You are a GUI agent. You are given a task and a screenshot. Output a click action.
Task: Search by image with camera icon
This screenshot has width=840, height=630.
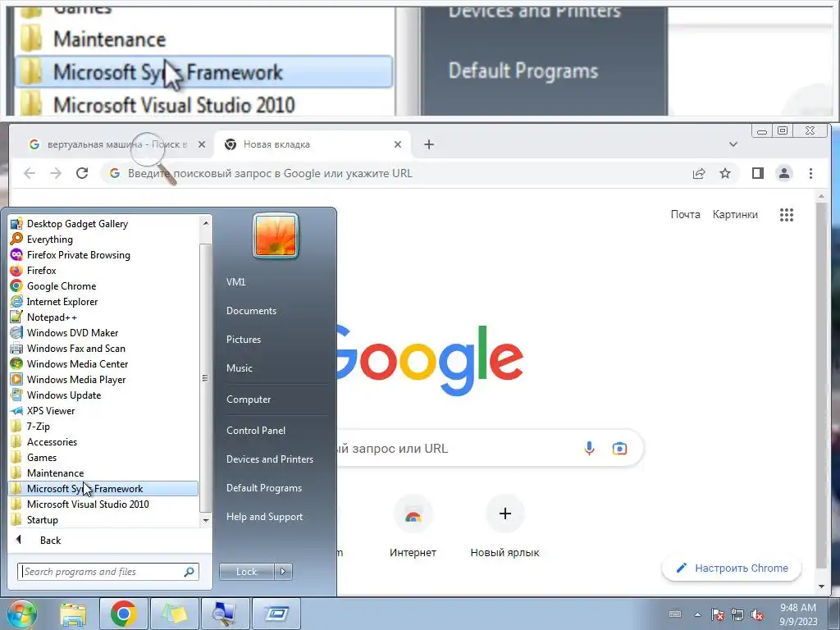pyautogui.click(x=619, y=449)
